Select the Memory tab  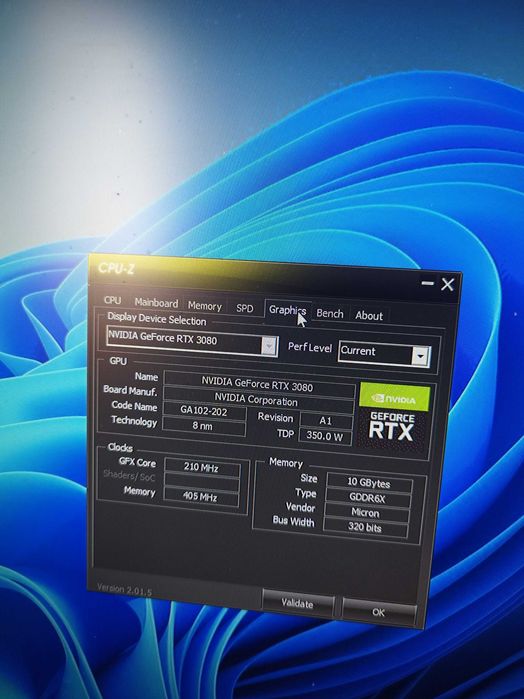204,306
